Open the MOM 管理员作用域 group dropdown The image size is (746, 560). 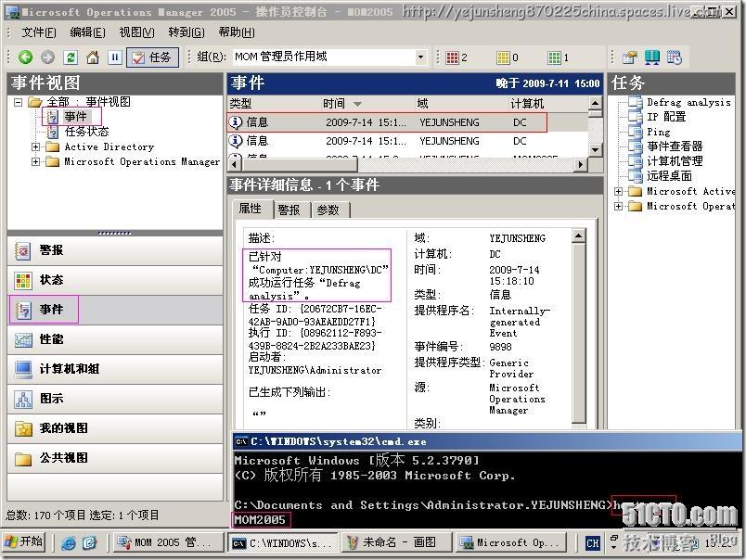tap(420, 57)
